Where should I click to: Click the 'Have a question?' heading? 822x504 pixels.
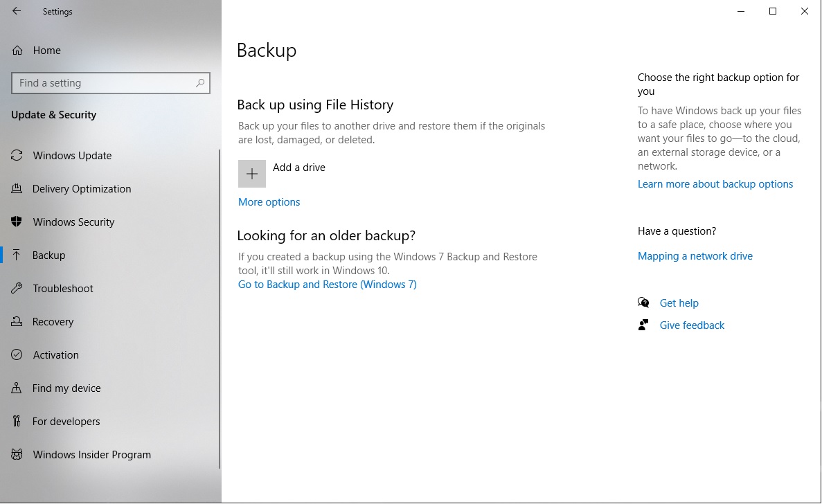[x=677, y=231]
